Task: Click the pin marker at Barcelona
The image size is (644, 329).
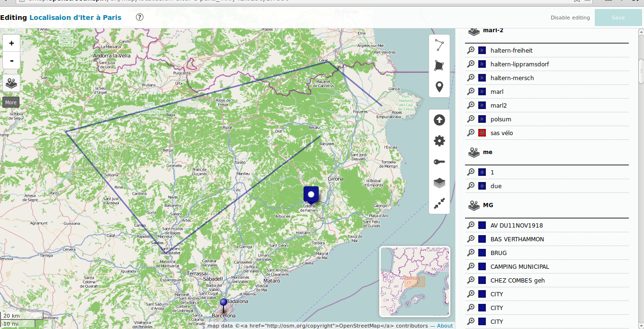Action: (x=224, y=305)
